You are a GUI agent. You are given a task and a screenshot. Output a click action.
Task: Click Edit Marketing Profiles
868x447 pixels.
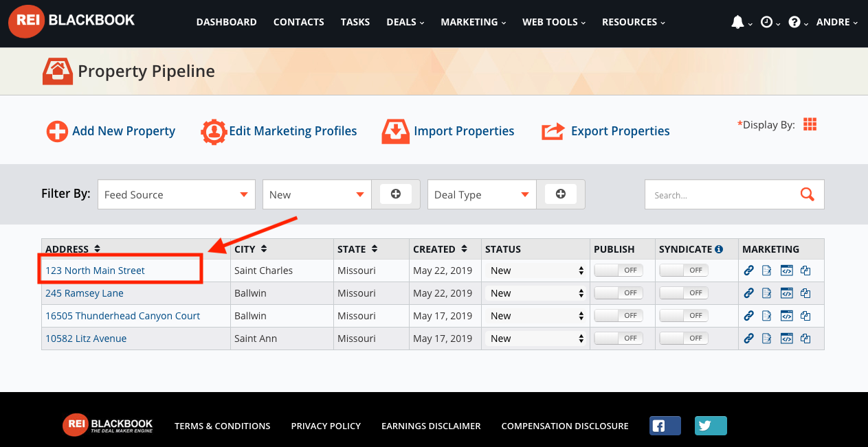pos(279,131)
